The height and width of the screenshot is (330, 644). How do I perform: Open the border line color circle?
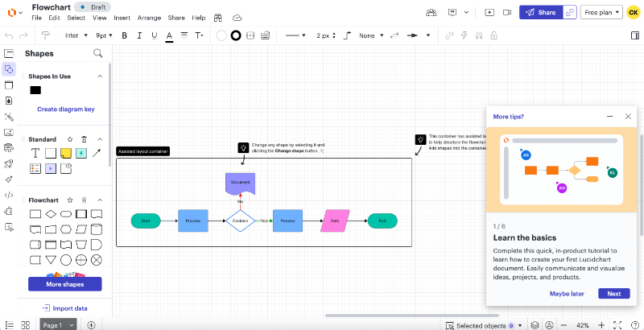click(x=236, y=35)
